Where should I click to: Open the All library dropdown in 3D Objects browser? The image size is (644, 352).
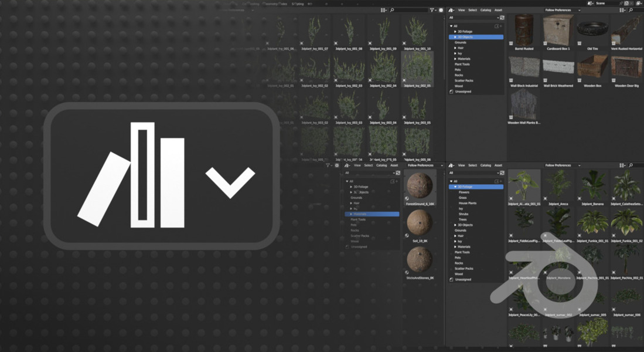[473, 18]
